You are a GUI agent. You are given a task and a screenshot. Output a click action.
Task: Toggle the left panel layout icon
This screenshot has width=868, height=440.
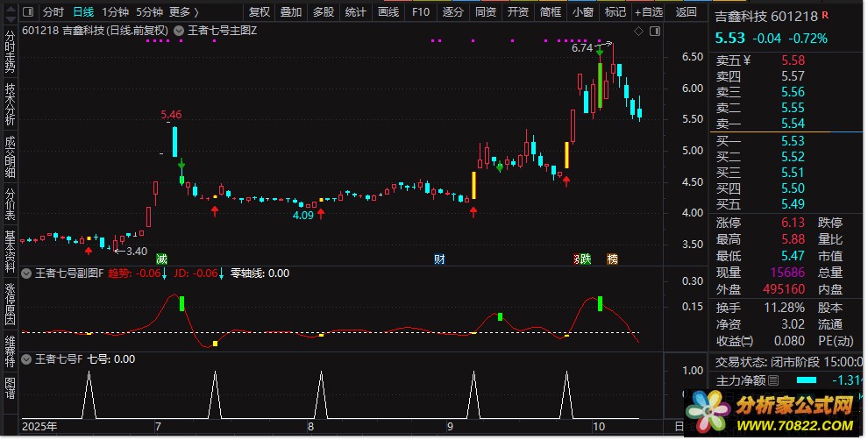[28, 11]
